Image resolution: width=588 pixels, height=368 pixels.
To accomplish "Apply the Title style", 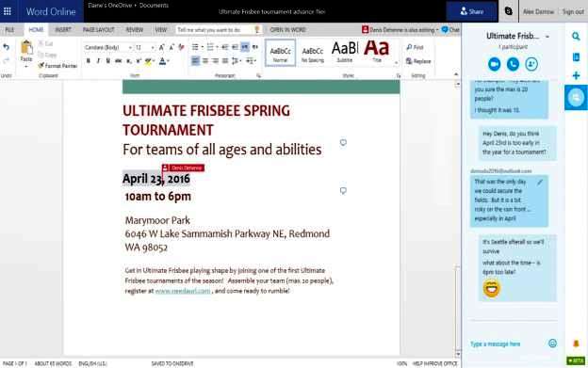I will [377, 51].
